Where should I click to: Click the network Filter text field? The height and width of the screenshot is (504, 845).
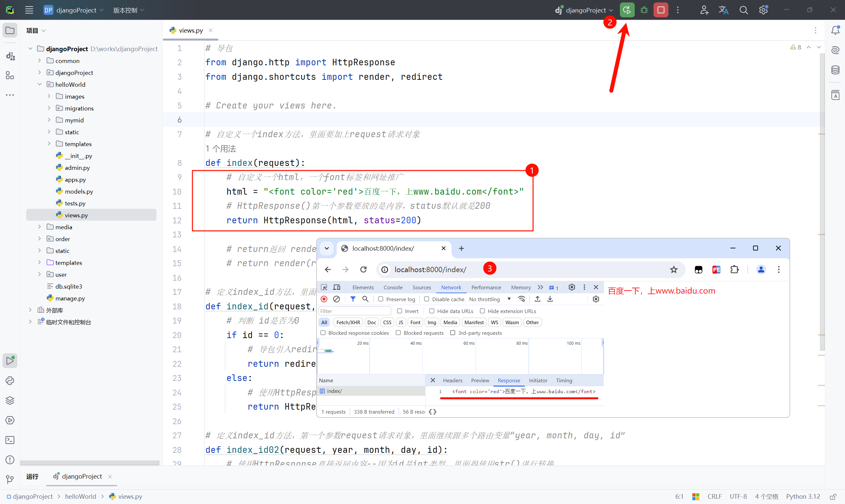click(355, 311)
